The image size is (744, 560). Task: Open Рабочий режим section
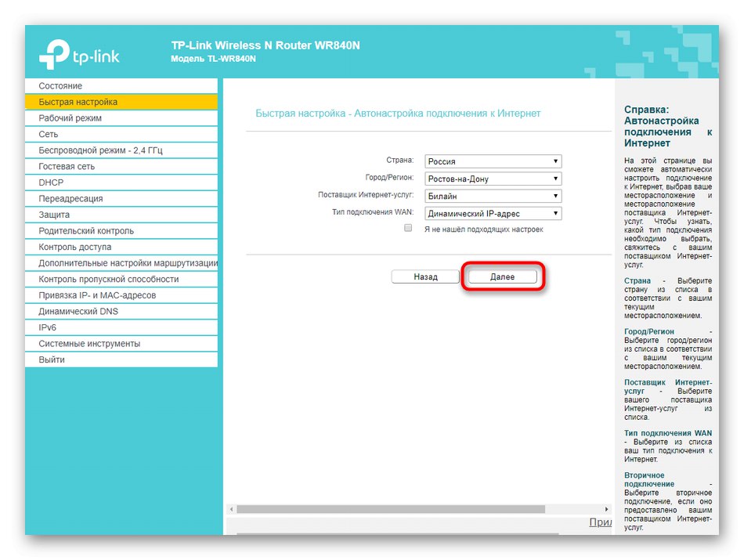click(x=121, y=118)
